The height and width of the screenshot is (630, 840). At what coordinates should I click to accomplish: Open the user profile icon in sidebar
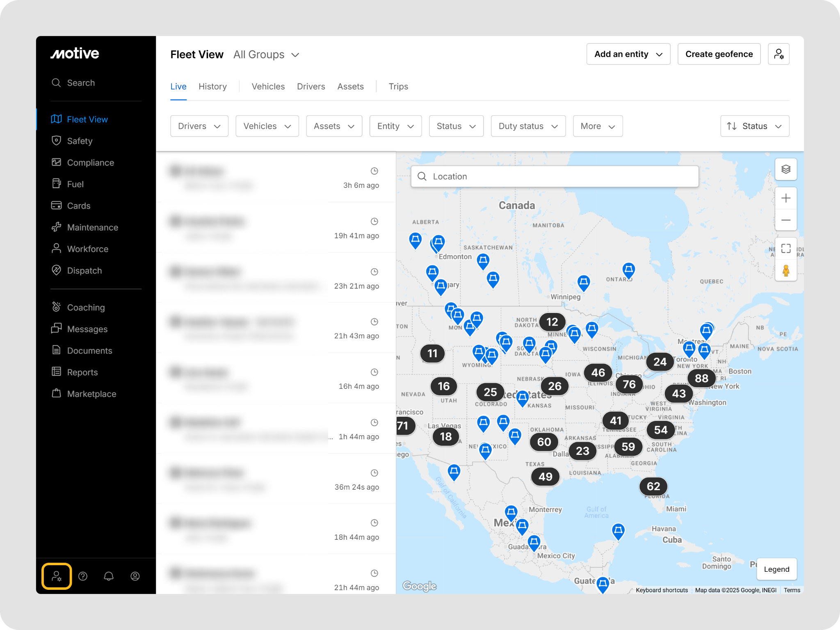tap(135, 576)
